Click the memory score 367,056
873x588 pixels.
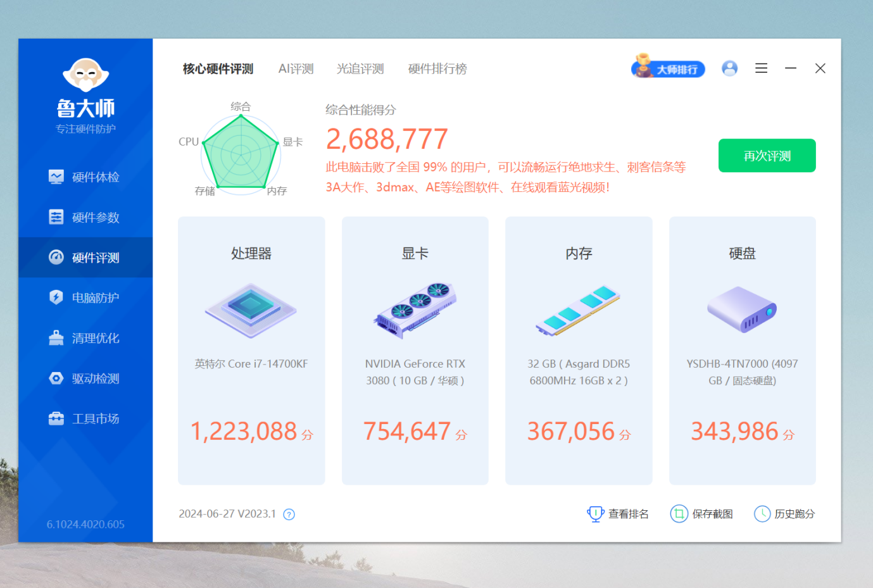571,432
